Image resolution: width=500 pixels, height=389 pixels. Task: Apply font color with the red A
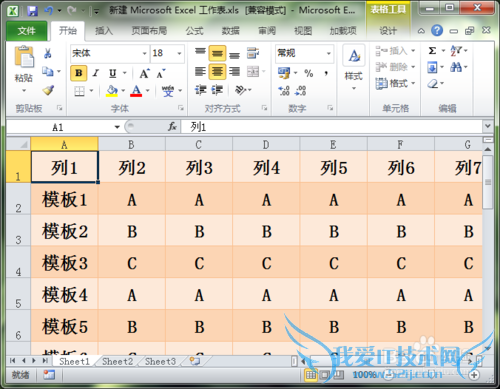click(136, 90)
